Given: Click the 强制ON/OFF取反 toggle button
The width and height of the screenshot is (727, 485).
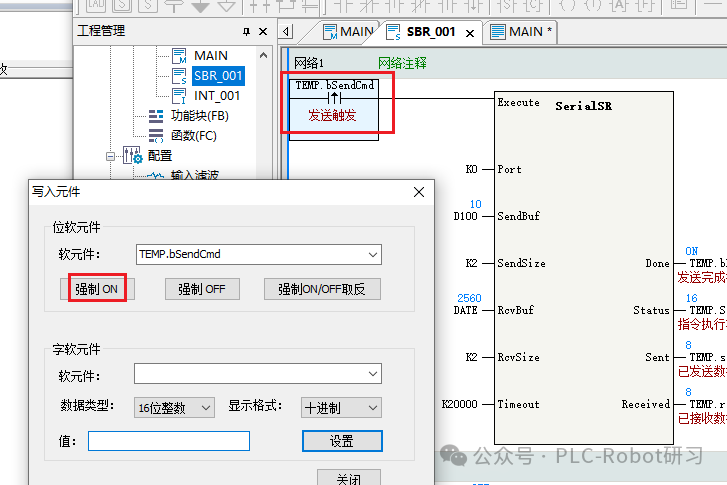Looking at the screenshot, I should click(322, 289).
